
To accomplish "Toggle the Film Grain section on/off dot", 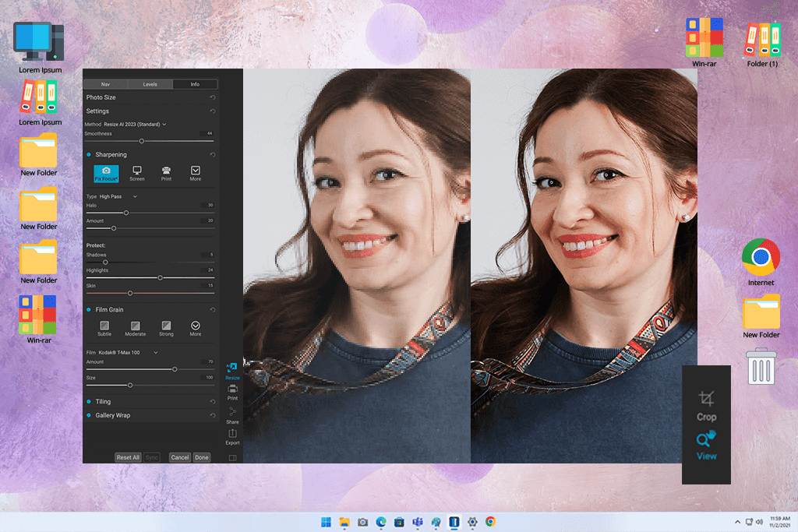I will [x=89, y=310].
